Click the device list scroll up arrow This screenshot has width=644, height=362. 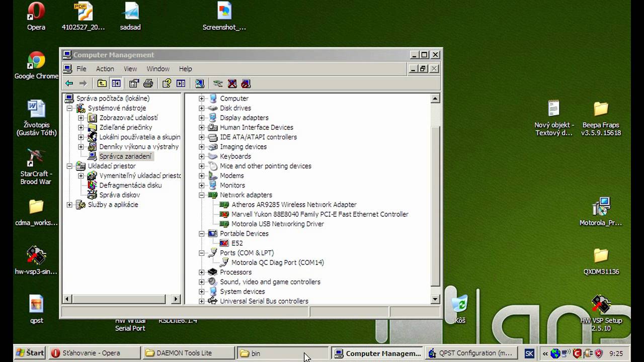pos(436,99)
